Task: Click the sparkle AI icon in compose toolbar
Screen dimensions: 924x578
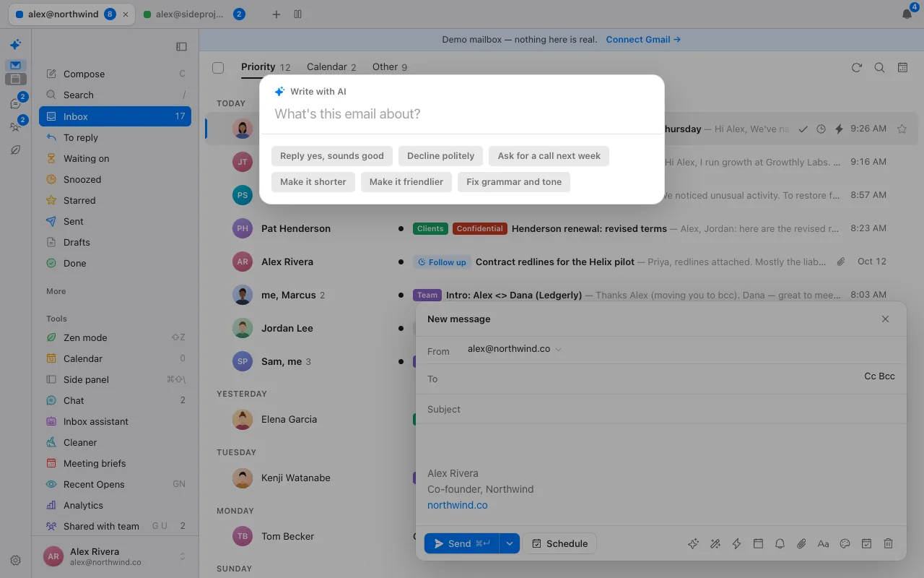Action: pyautogui.click(x=694, y=544)
